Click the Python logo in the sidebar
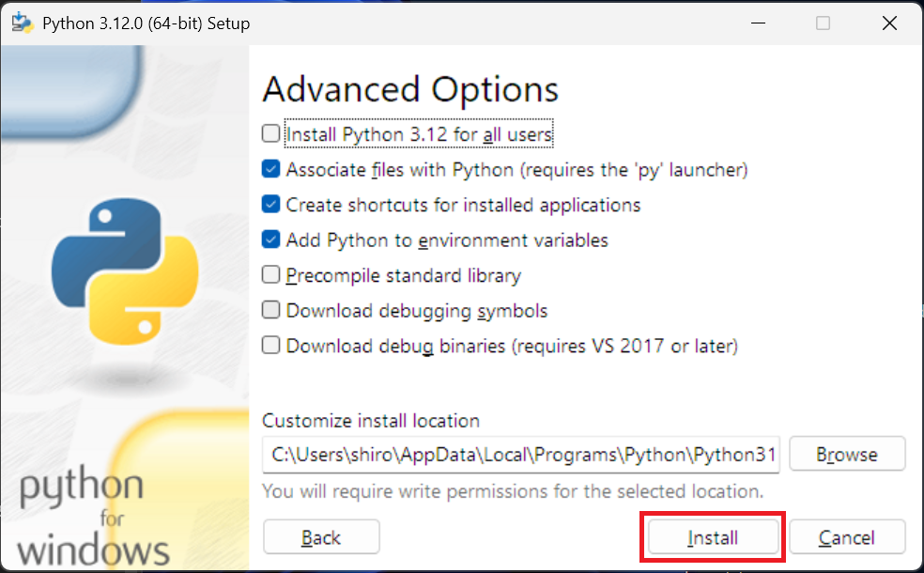 pyautogui.click(x=125, y=271)
